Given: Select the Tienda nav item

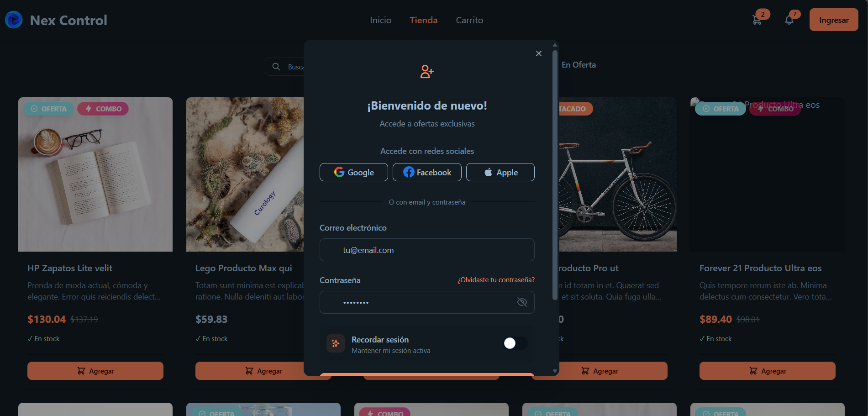Looking at the screenshot, I should coord(424,20).
